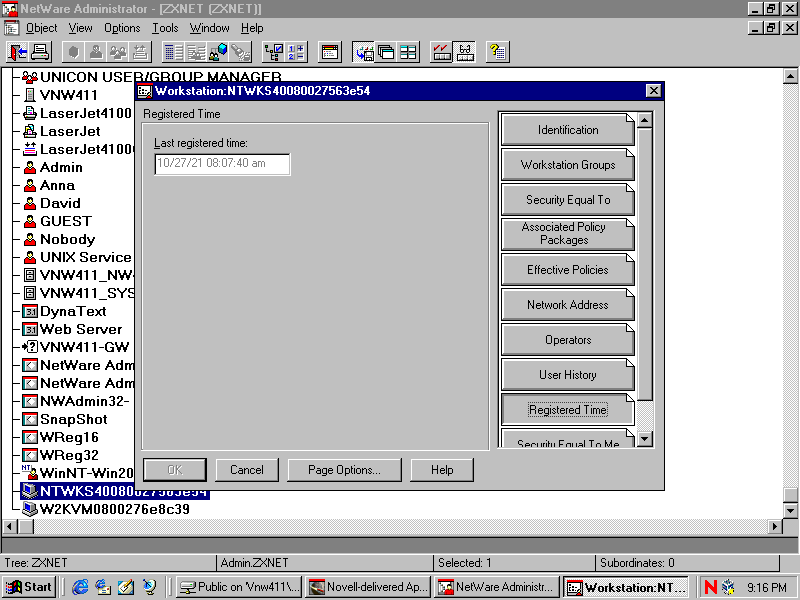Select the Web Server application object
This screenshot has height=600, width=800.
click(x=72, y=329)
